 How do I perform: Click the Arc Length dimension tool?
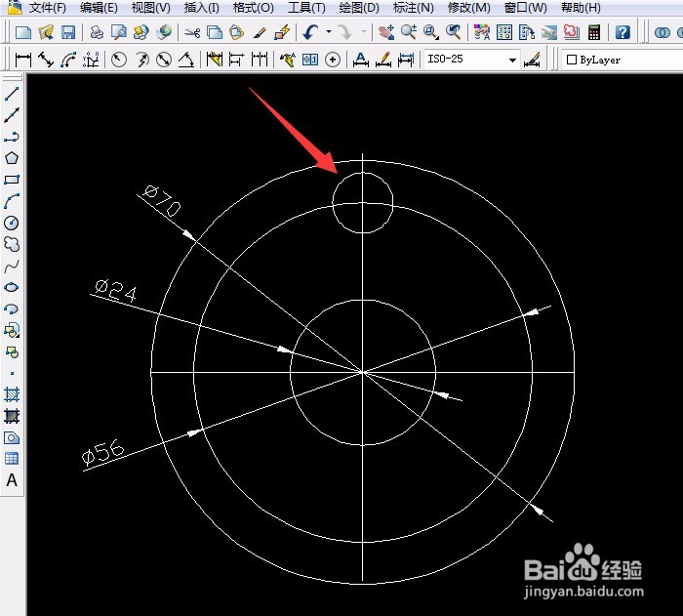(x=68, y=60)
